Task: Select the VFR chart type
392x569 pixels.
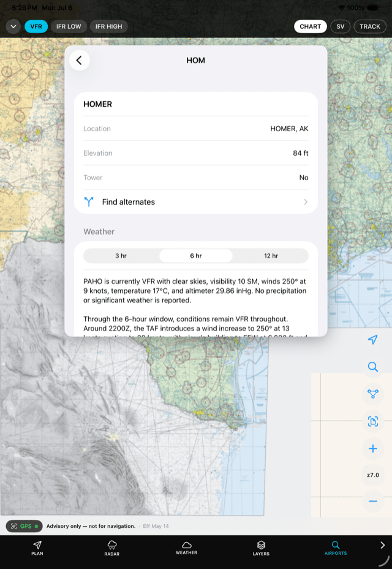Action: coord(36,26)
